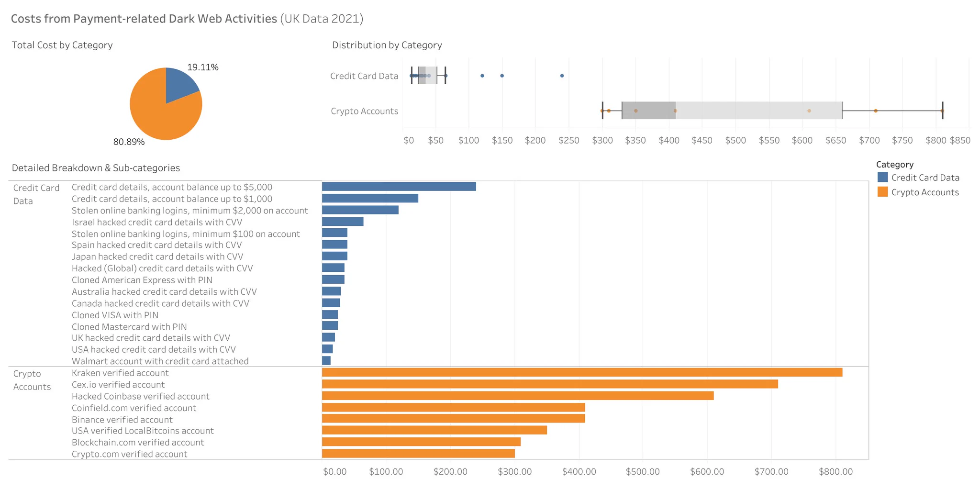The height and width of the screenshot is (490, 980).
Task: Select "Spain hacked credit card details with CVV" label
Action: pyautogui.click(x=157, y=245)
